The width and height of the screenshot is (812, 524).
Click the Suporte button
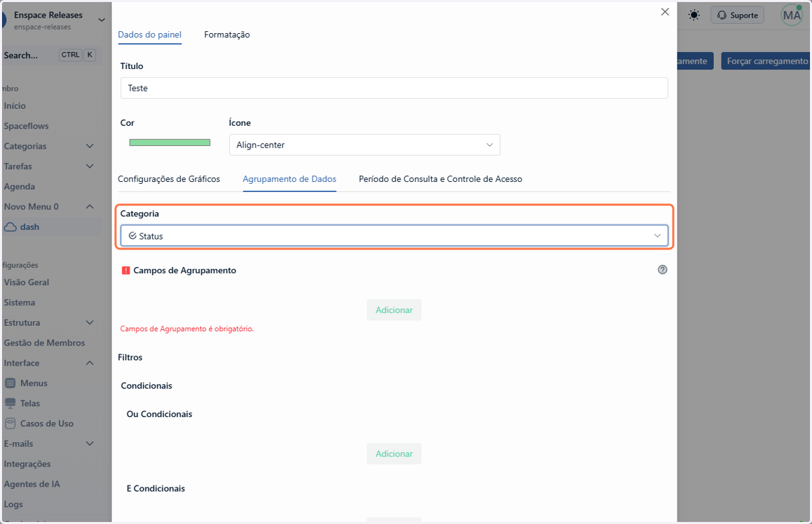pyautogui.click(x=737, y=15)
